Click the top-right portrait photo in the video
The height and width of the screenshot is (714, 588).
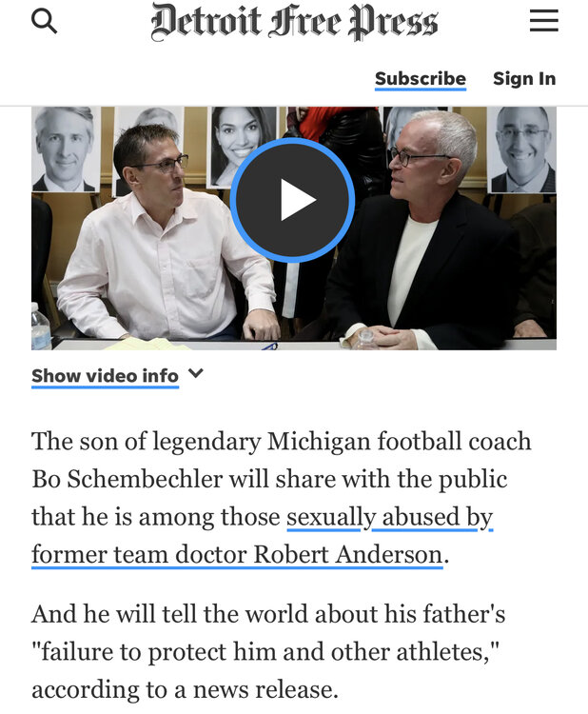tap(521, 149)
